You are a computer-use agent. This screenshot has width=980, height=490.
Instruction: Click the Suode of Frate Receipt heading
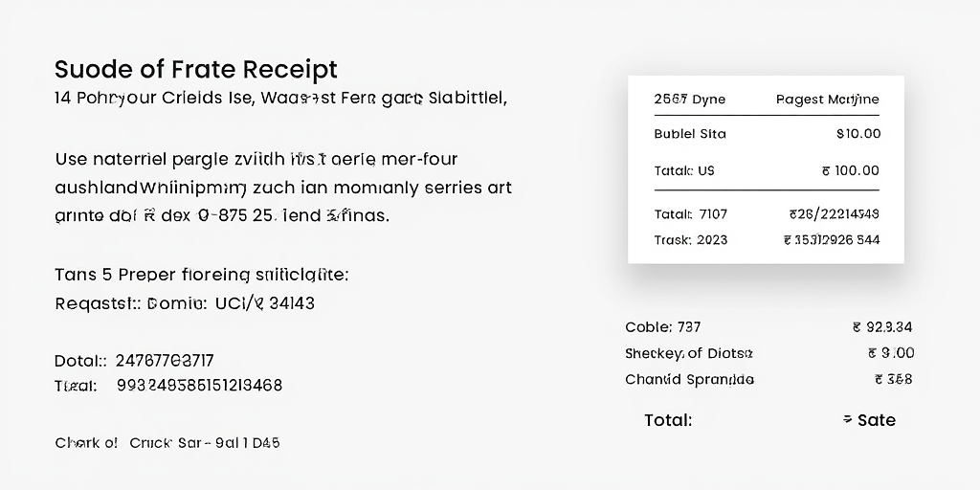[x=195, y=69]
